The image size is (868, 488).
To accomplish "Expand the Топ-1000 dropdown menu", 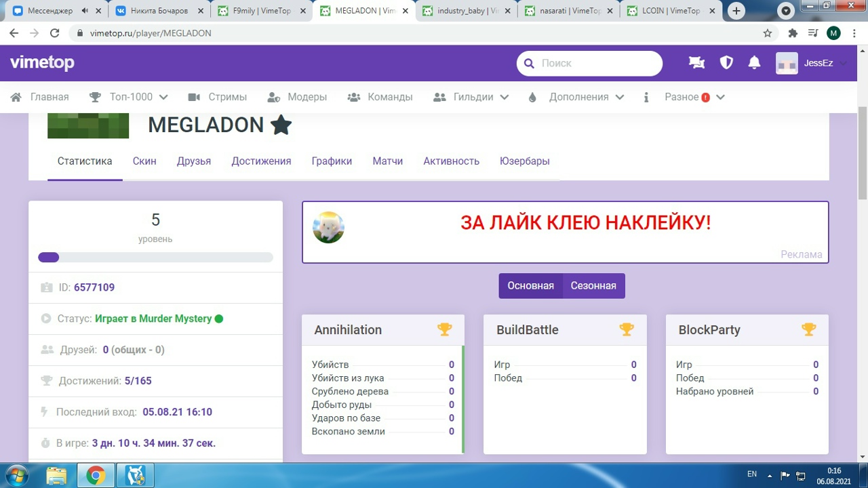I will 129,97.
